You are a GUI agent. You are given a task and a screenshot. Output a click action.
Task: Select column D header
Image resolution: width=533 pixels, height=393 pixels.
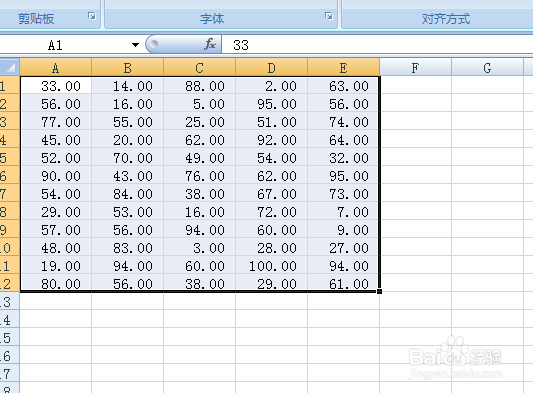pos(272,67)
